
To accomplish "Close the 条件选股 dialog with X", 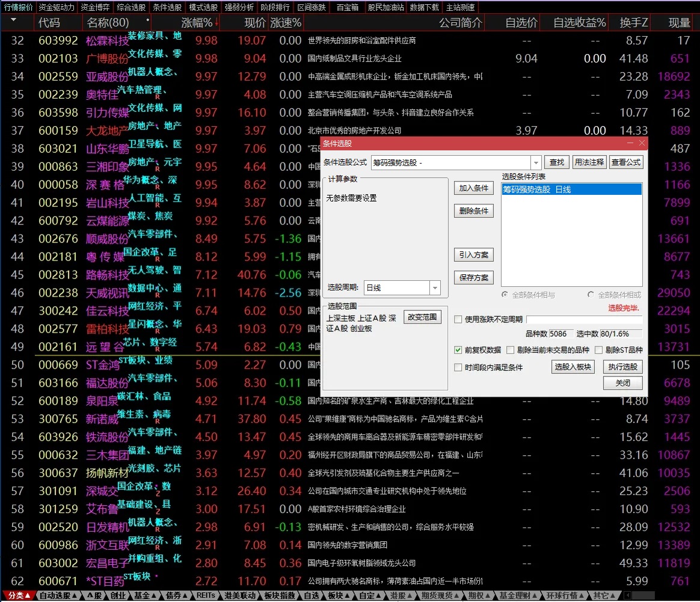I will tap(642, 143).
